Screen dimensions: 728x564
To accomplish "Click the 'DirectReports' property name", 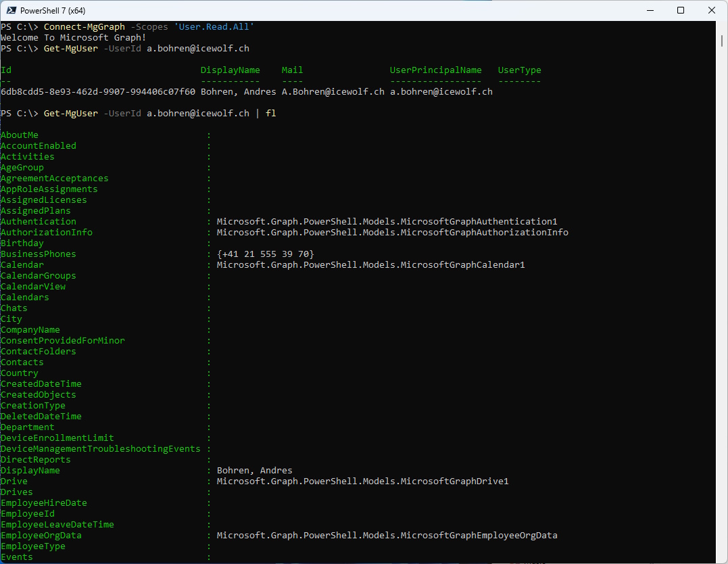I will click(36, 460).
